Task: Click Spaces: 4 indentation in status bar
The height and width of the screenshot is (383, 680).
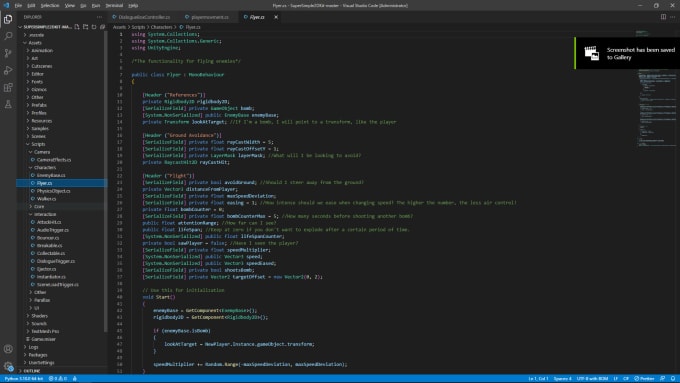Action: (x=562, y=379)
